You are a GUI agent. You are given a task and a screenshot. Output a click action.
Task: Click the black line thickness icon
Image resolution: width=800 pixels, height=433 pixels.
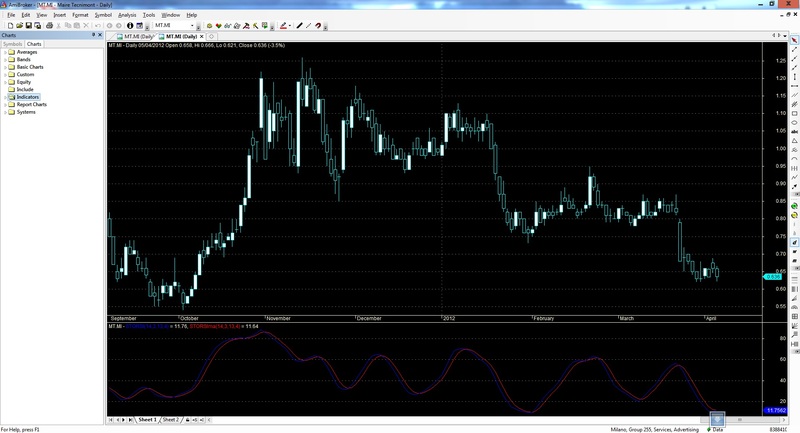[299, 26]
